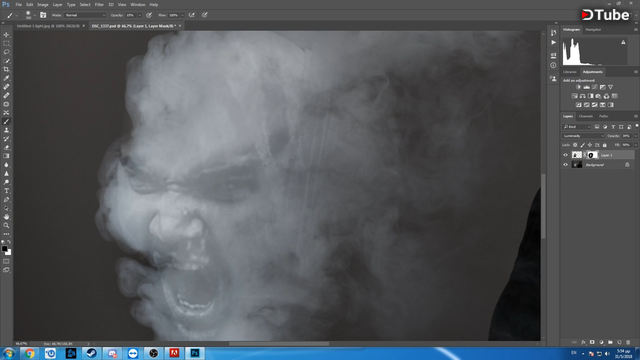Click the Add layer mask icon
The height and width of the screenshot is (360, 640).
592,342
